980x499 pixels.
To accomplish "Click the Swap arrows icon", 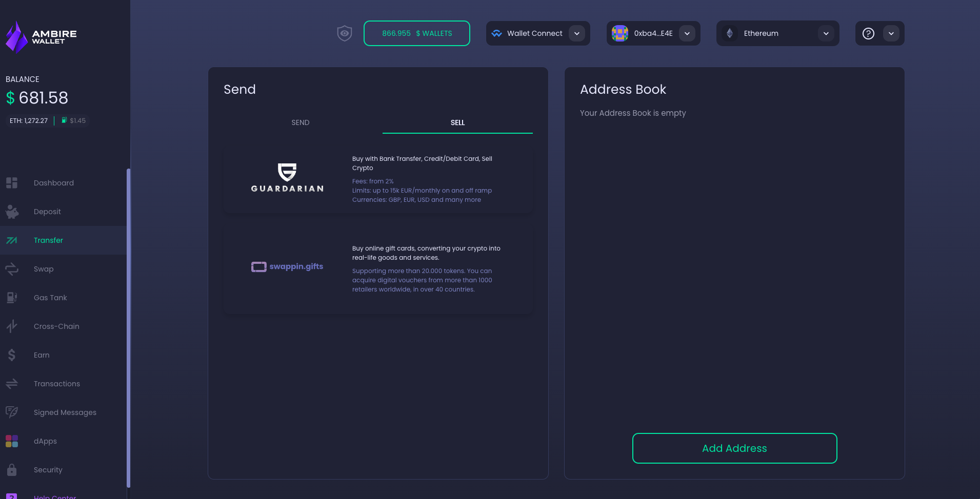I will [x=12, y=269].
